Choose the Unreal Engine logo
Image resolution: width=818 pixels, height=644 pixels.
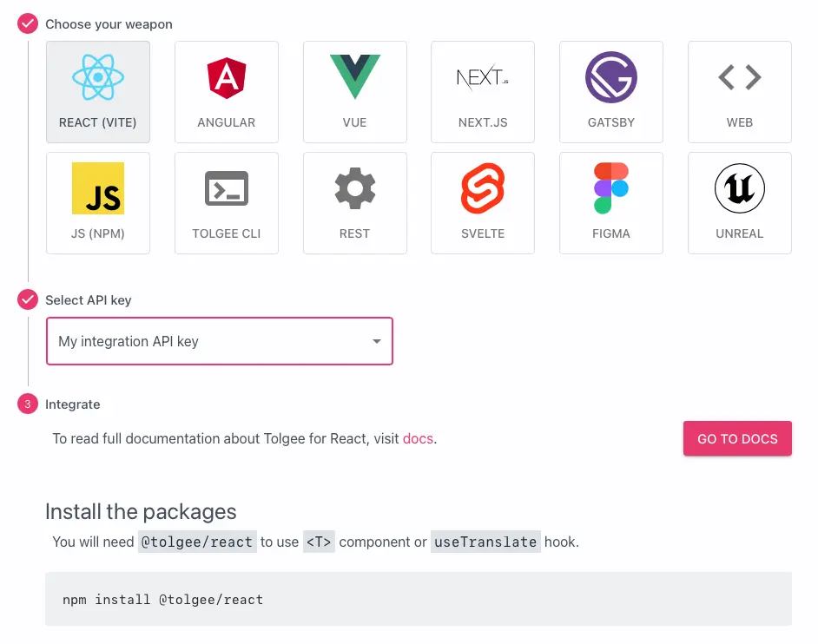tap(739, 188)
